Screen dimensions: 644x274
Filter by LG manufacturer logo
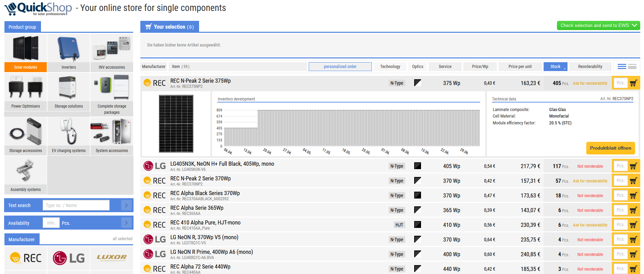[69, 258]
